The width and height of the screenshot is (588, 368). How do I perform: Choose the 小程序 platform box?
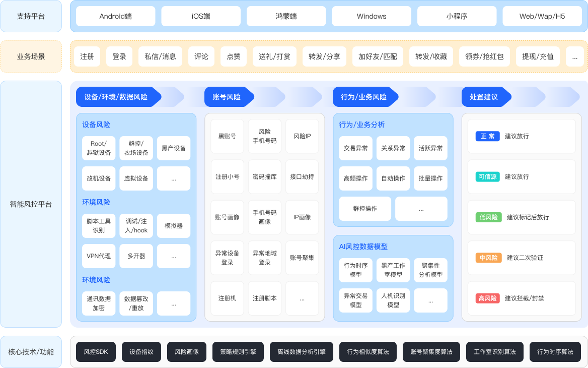coord(457,16)
